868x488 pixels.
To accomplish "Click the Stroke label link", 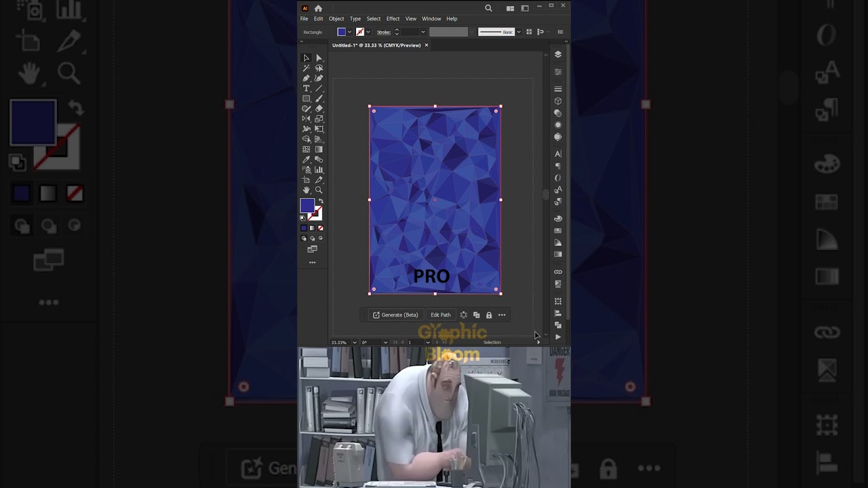I will pyautogui.click(x=383, y=32).
